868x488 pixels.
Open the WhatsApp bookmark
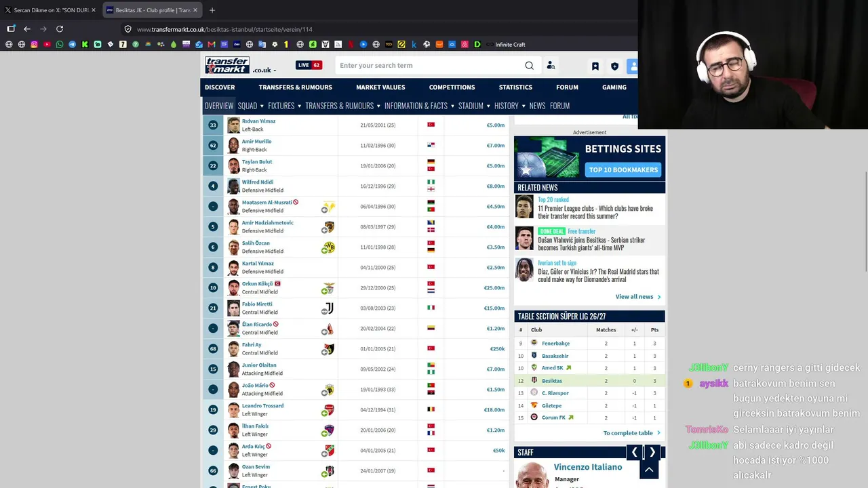coord(60,45)
